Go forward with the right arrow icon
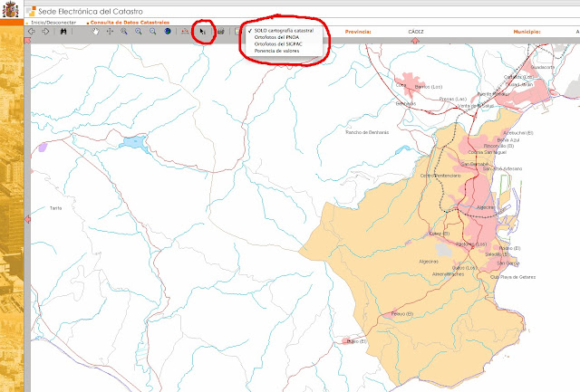Viewport: 580px width, 392px height. pyautogui.click(x=45, y=32)
